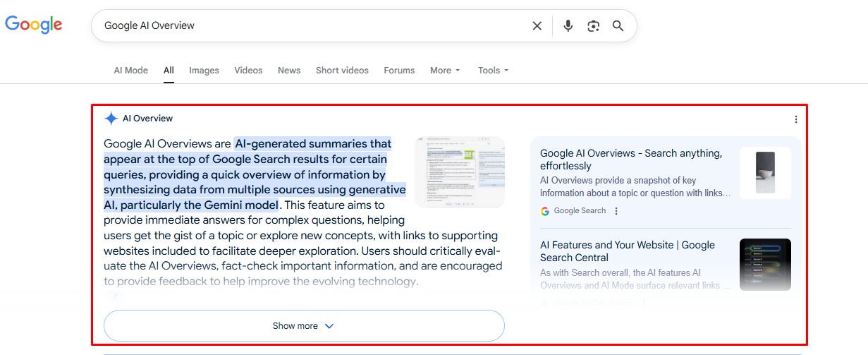Switch to the AI Mode tab
868x355 pixels.
pyautogui.click(x=131, y=71)
